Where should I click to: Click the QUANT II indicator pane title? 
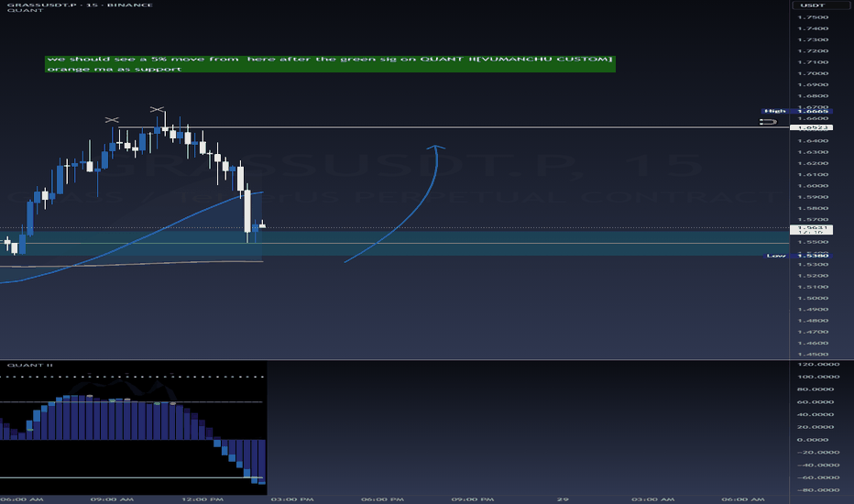[x=30, y=365]
